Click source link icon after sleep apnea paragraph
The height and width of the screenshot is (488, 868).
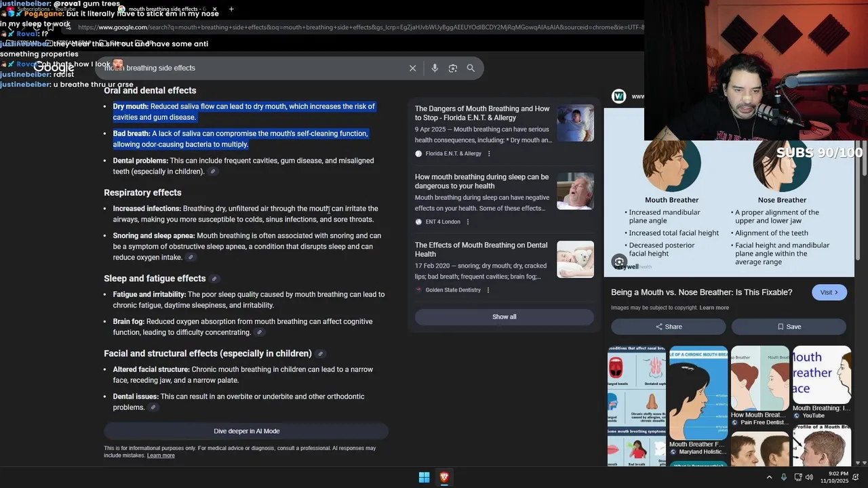(191, 258)
